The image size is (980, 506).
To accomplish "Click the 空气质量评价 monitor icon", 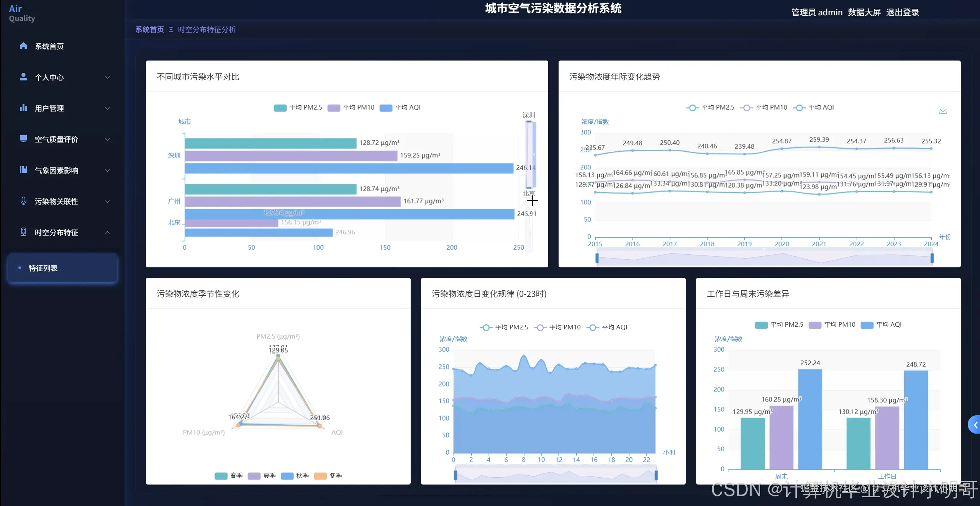I will [x=23, y=139].
